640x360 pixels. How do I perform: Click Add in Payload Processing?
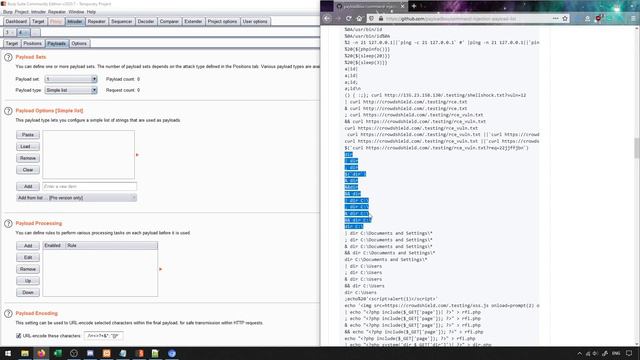(x=28, y=246)
